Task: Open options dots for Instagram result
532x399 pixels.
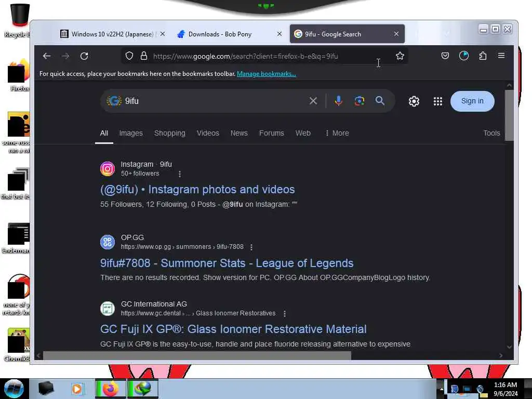Action: [x=179, y=174]
